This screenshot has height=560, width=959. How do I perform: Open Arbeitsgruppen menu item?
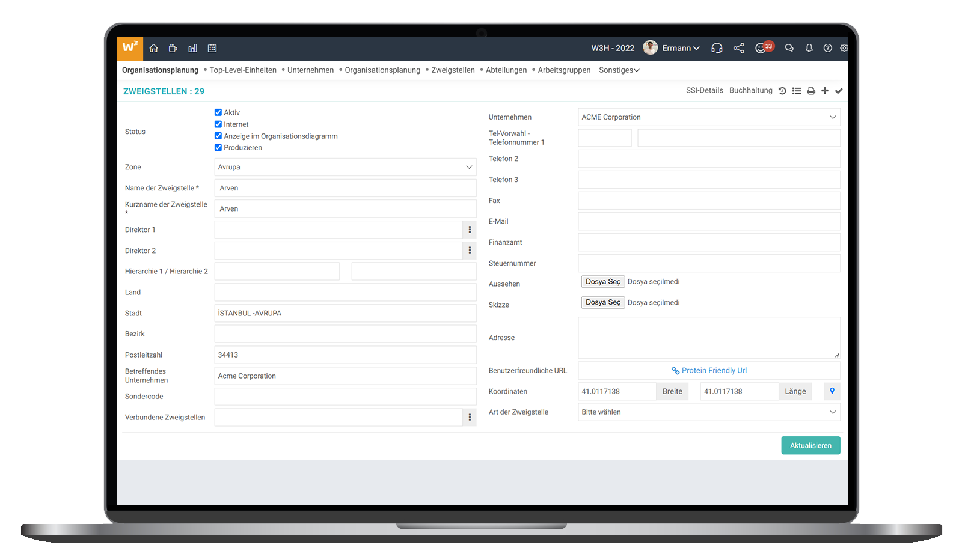[564, 70]
